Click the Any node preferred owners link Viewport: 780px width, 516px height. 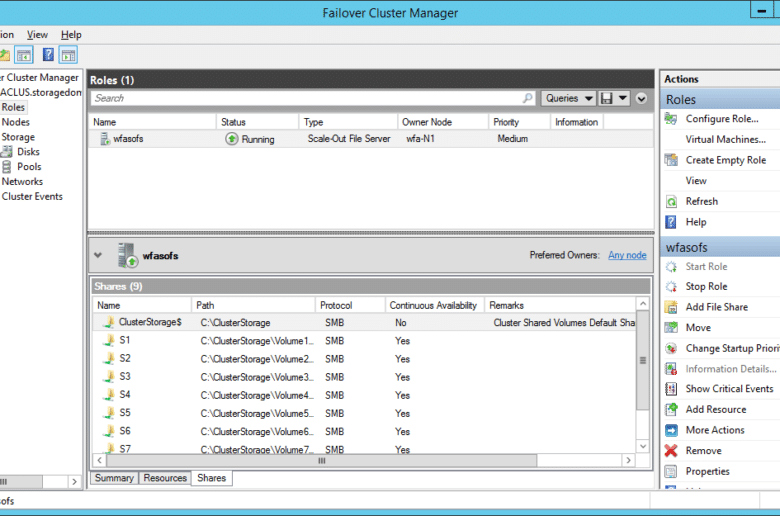(627, 255)
